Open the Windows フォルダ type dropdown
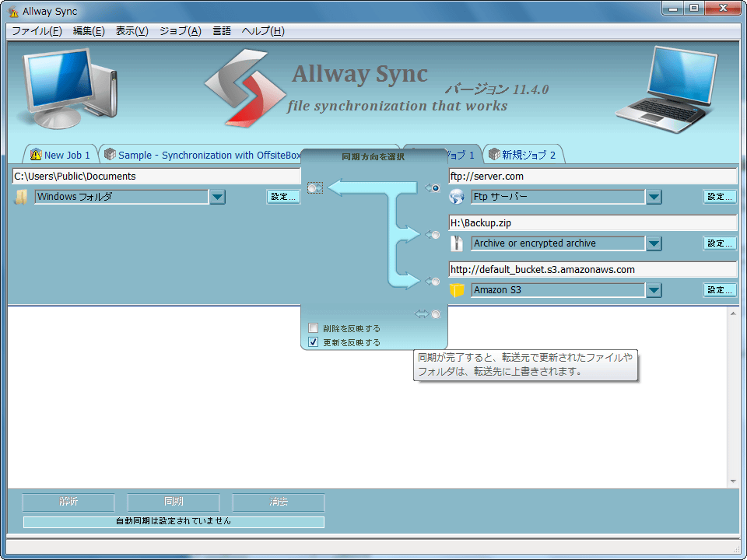Screen dimensions: 747x560 (x=217, y=197)
